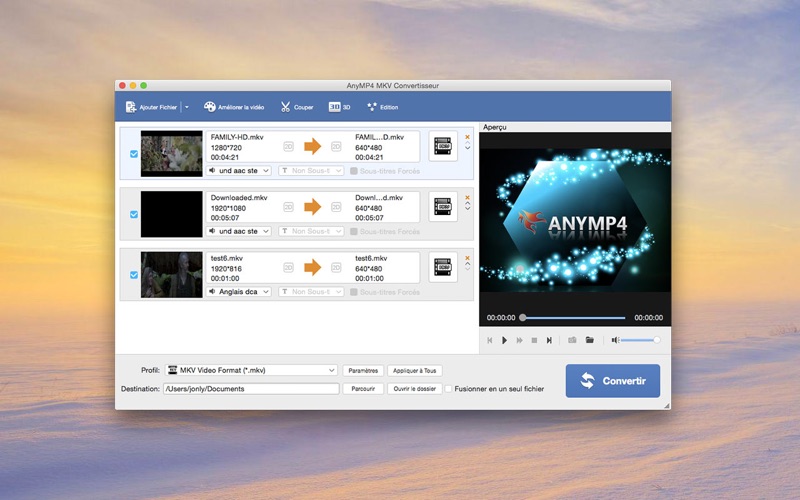This screenshot has height=500, width=800.
Task: Toggle Sous-titres Forcés for FAMILY-HD.mkv
Action: coord(354,171)
